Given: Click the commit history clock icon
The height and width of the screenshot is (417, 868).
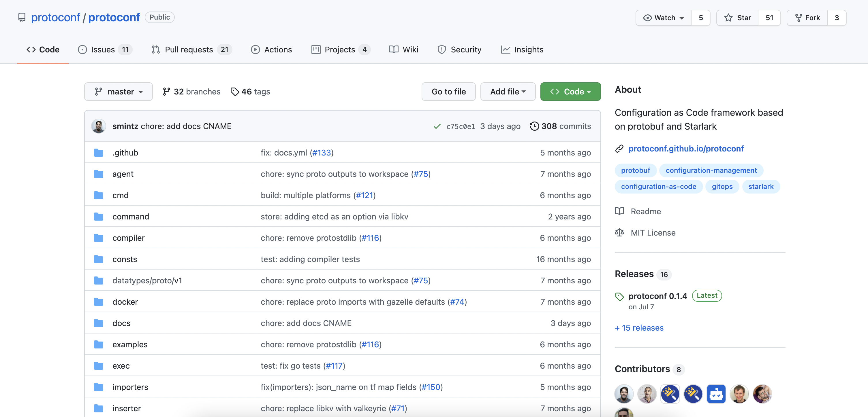Looking at the screenshot, I should click(x=534, y=126).
